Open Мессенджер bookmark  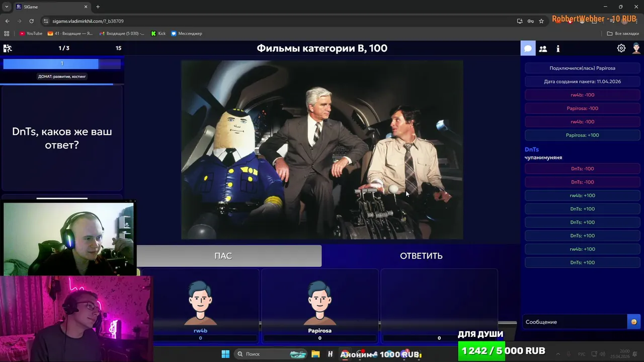186,34
